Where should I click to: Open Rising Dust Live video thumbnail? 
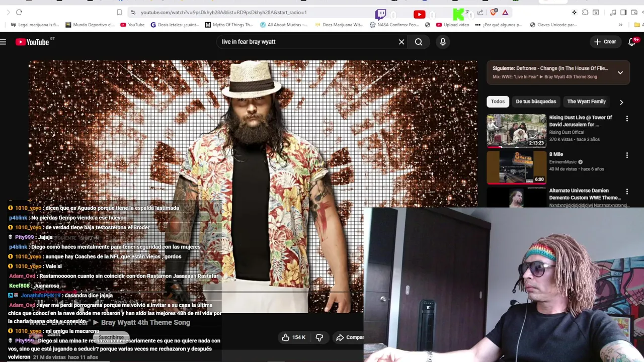tap(516, 131)
